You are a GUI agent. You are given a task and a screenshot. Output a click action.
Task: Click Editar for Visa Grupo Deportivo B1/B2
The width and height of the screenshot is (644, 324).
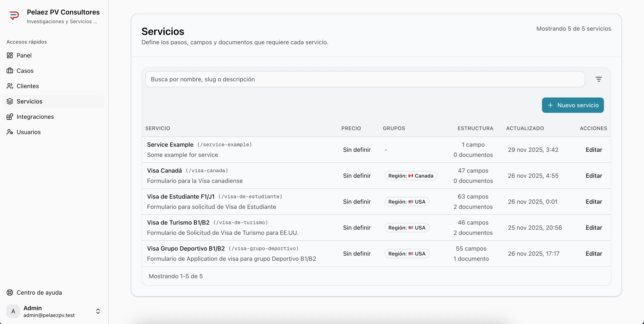pyautogui.click(x=594, y=254)
